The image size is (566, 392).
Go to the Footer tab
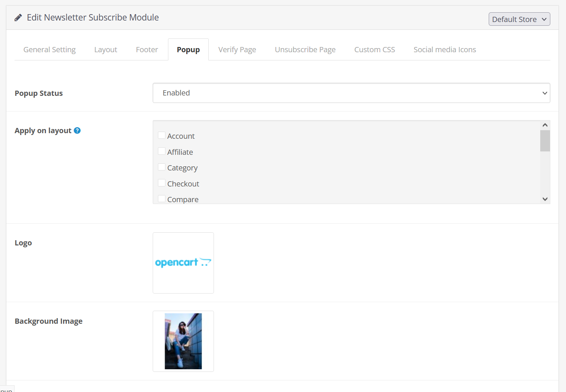click(147, 50)
